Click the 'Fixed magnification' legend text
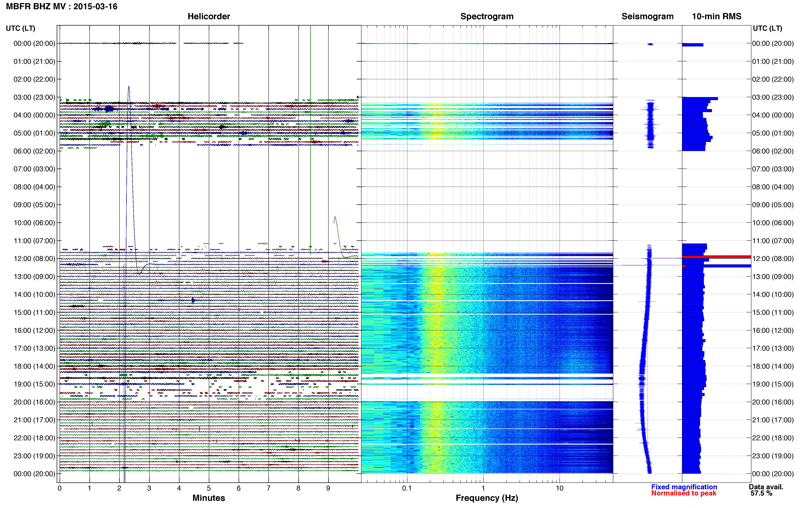This screenshot has width=812, height=508. (684, 487)
